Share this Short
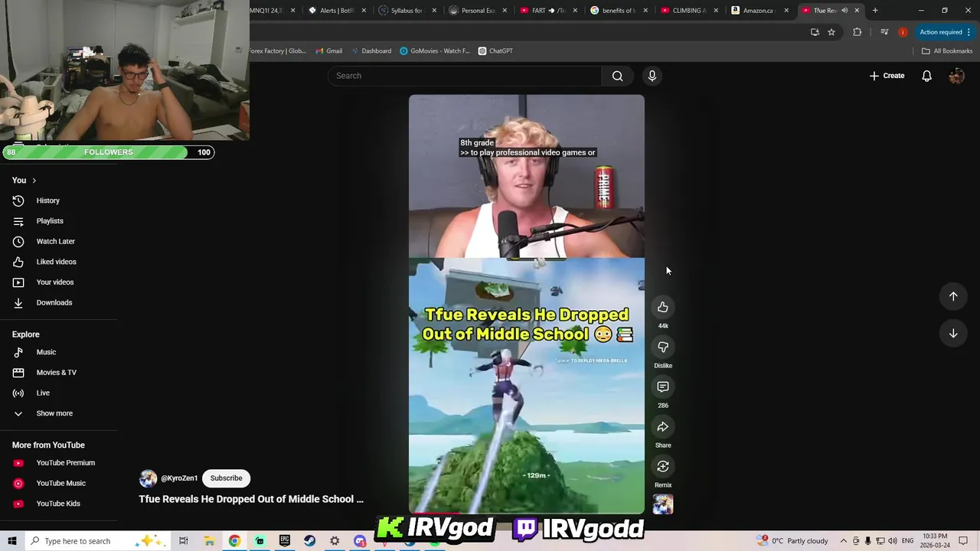 [x=663, y=426]
